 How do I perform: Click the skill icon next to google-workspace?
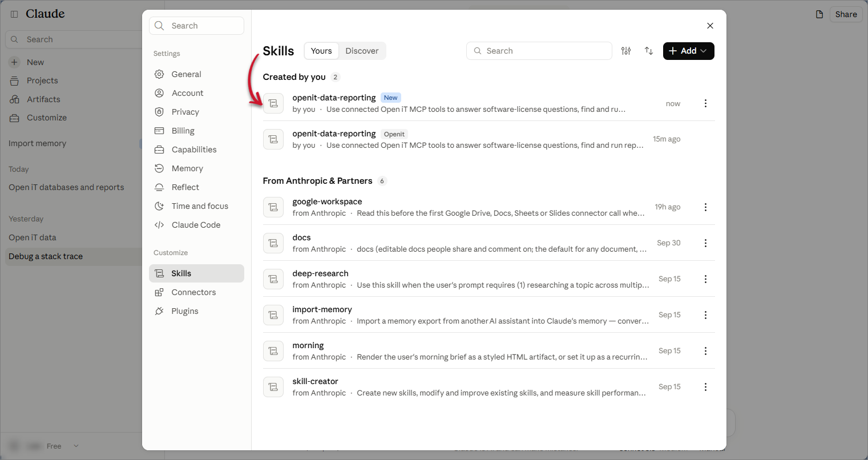coord(273,207)
